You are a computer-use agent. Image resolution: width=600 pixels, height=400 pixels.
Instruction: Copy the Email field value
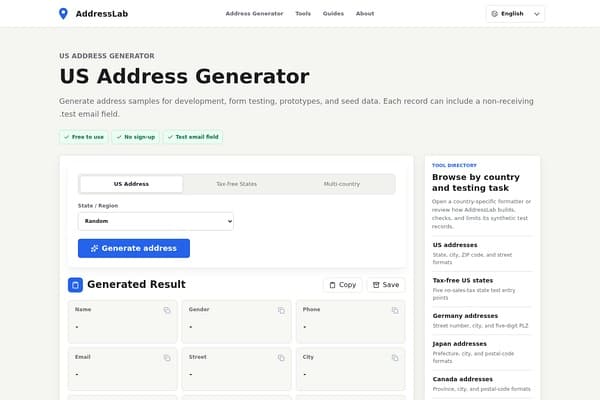167,358
